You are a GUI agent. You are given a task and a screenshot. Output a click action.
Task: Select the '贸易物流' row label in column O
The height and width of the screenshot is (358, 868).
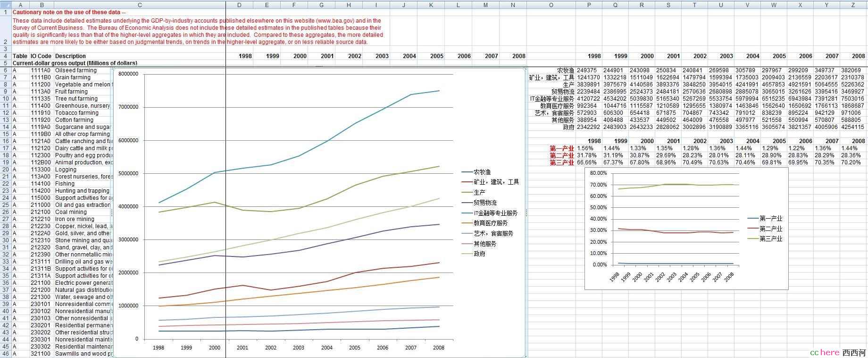[563, 91]
